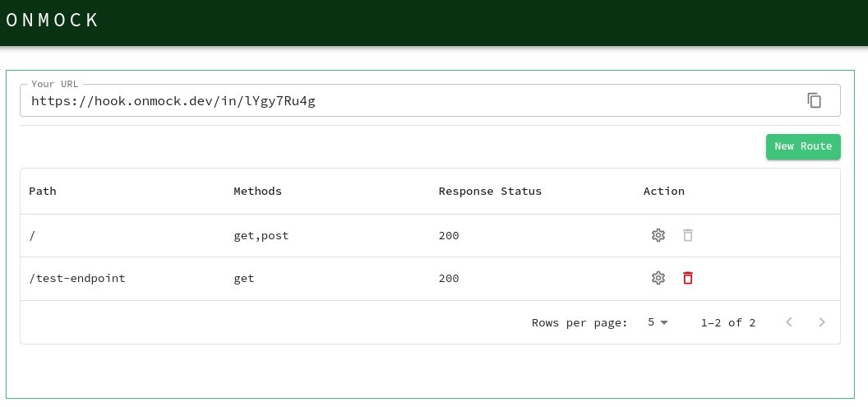Go to next page arrow
This screenshot has height=407, width=868.
tap(822, 322)
